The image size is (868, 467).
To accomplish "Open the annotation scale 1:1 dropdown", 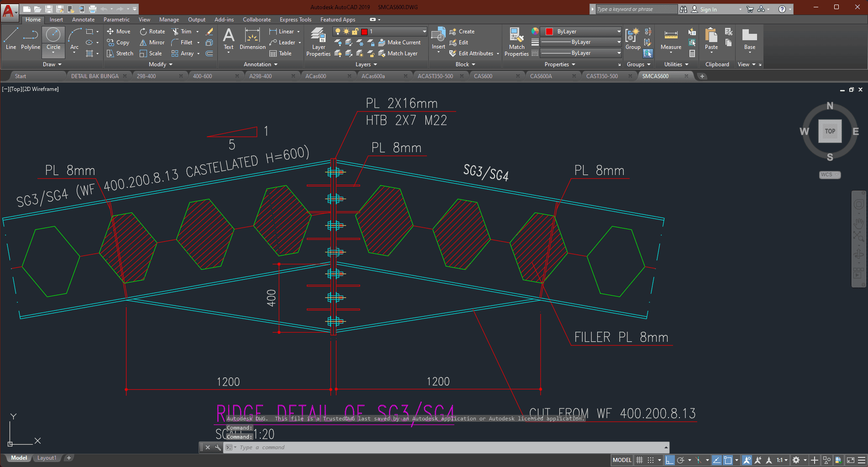I will (x=782, y=460).
